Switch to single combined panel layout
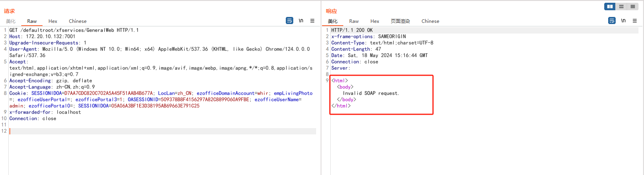This screenshot has width=644, height=175. (633, 6)
